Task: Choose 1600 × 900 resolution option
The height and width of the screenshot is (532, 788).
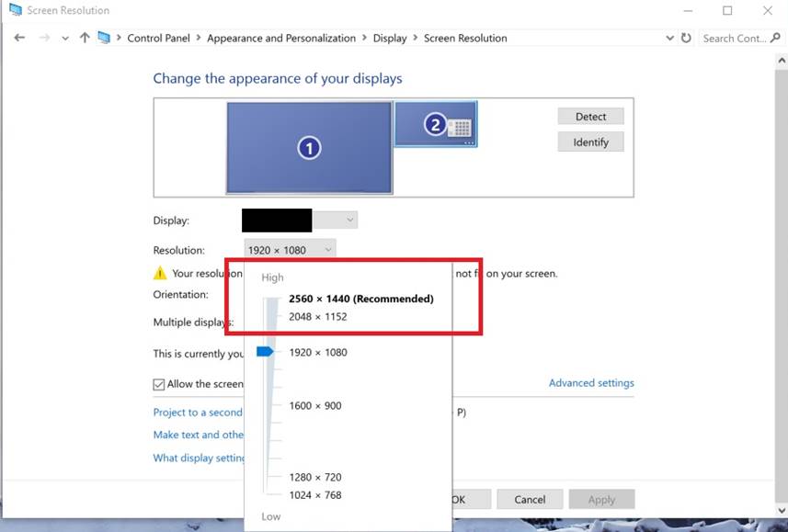Action: point(317,405)
